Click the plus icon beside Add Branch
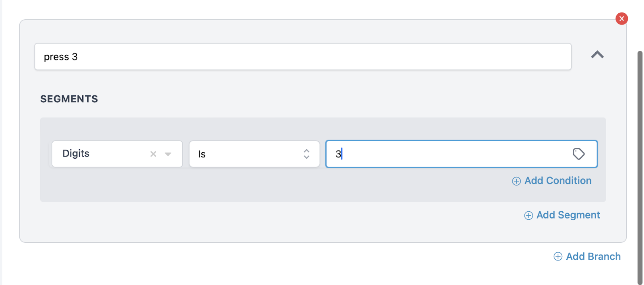The width and height of the screenshot is (644, 285). pos(558,256)
